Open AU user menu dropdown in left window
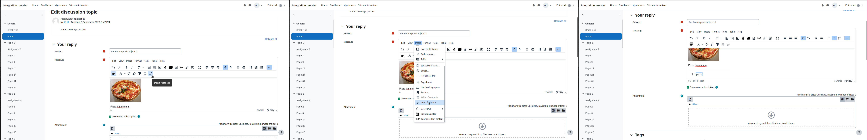This screenshot has height=140, width=868. [259, 5]
